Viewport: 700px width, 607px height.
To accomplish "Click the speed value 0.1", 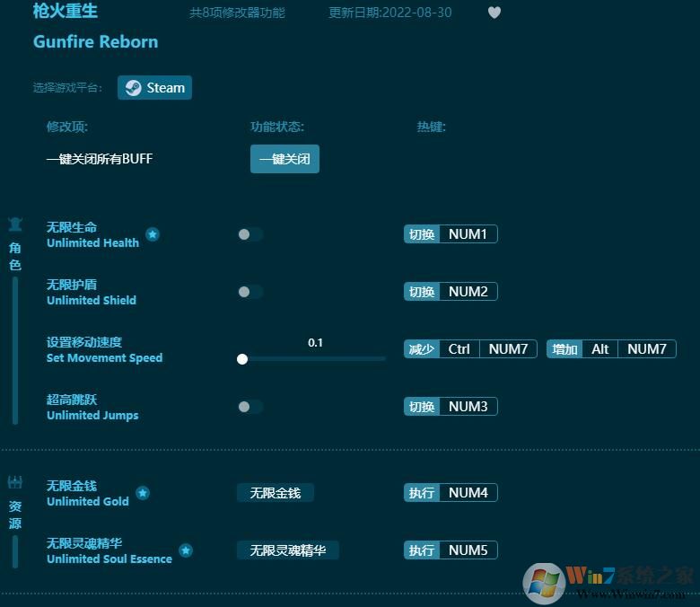I will tap(315, 343).
